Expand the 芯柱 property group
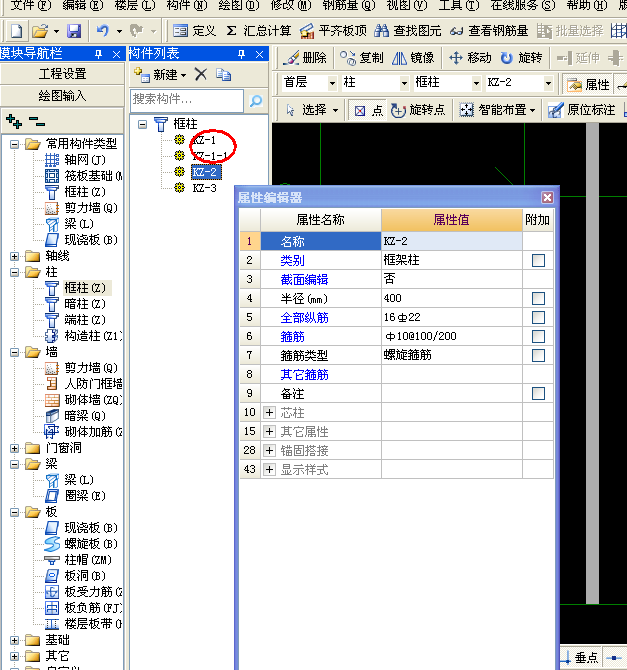627x670 pixels. tap(269, 413)
